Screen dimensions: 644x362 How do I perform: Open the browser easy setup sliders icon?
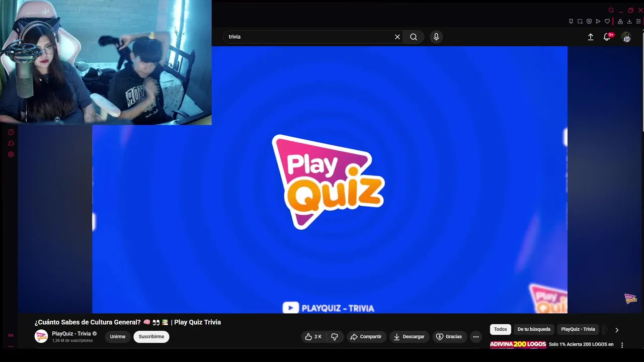pyautogui.click(x=639, y=22)
